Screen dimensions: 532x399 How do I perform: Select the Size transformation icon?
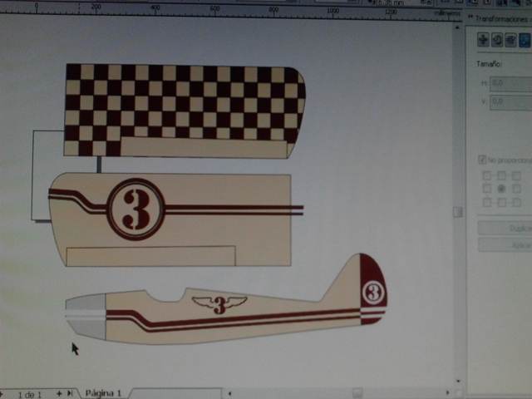click(x=524, y=39)
